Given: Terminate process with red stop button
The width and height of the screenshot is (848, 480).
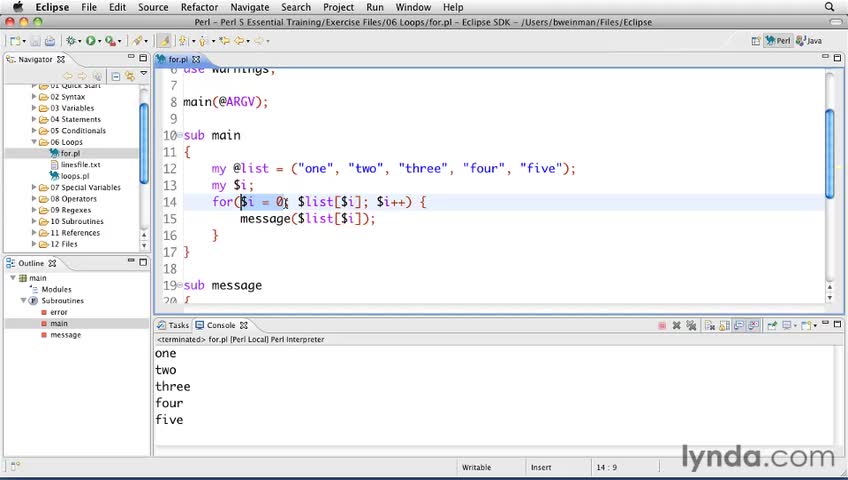Looking at the screenshot, I should 661,326.
